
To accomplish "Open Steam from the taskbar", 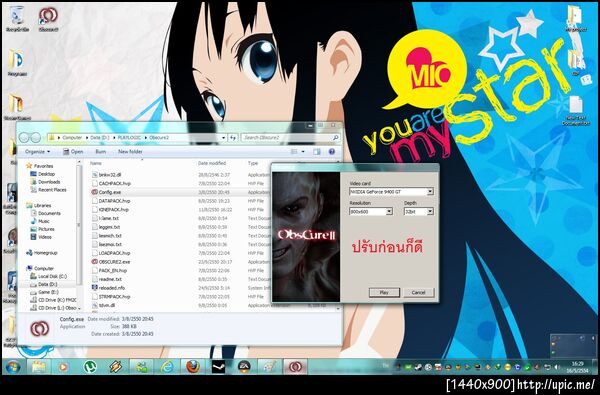I will coord(218,367).
